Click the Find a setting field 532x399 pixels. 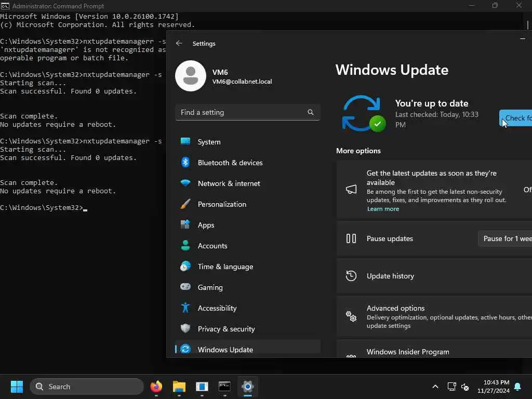click(248, 112)
